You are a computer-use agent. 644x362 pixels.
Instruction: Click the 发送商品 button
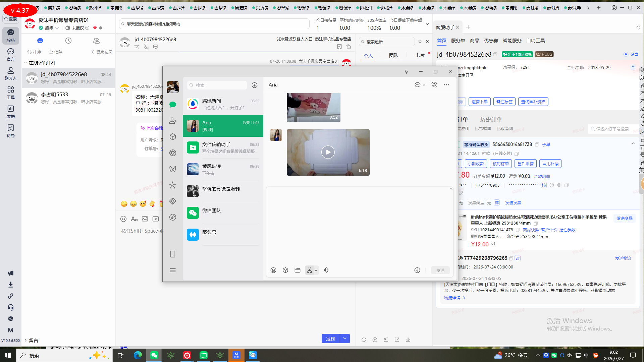tap(625, 218)
